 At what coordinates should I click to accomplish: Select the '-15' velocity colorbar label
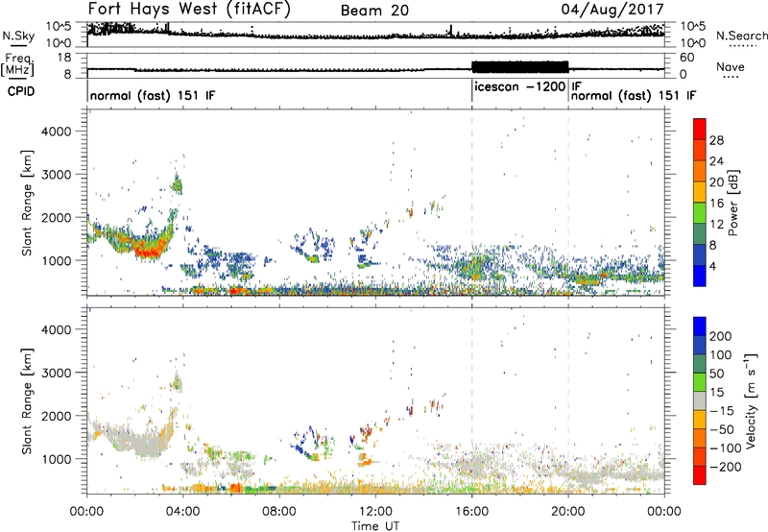[x=722, y=411]
